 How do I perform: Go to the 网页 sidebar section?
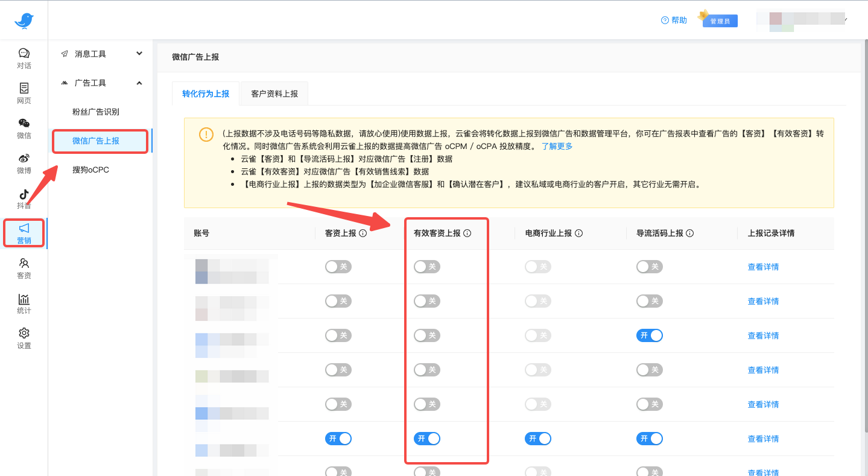[24, 94]
